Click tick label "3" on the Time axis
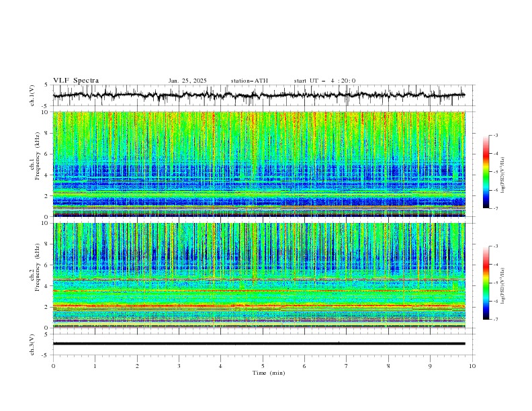The height and width of the screenshot is (411, 532). click(x=179, y=366)
